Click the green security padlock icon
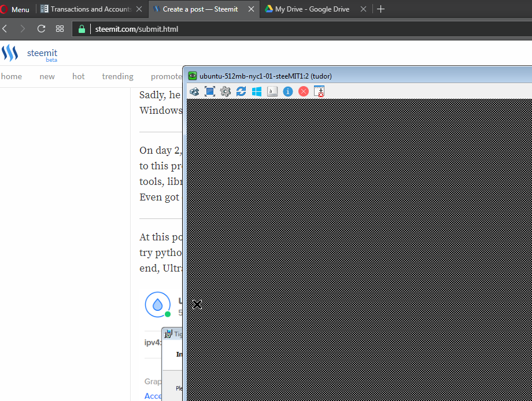Screen dimensions: 532x401 pyautogui.click(x=82, y=29)
